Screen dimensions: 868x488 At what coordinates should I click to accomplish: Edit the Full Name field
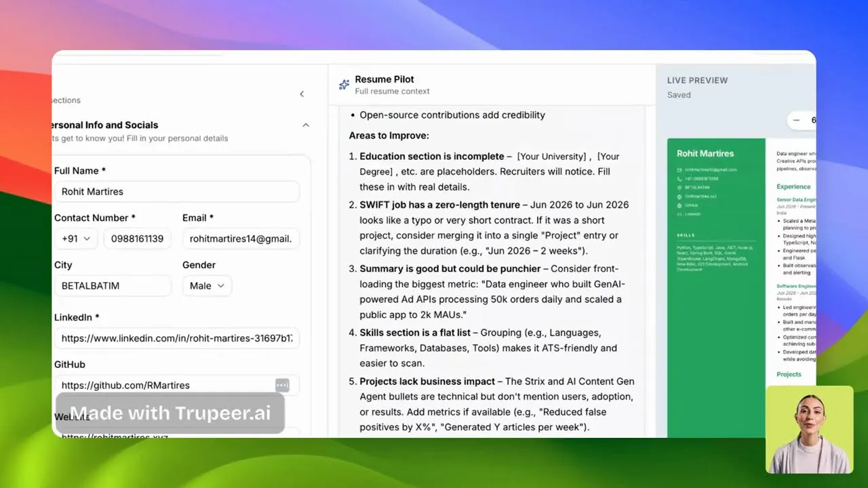click(x=176, y=191)
